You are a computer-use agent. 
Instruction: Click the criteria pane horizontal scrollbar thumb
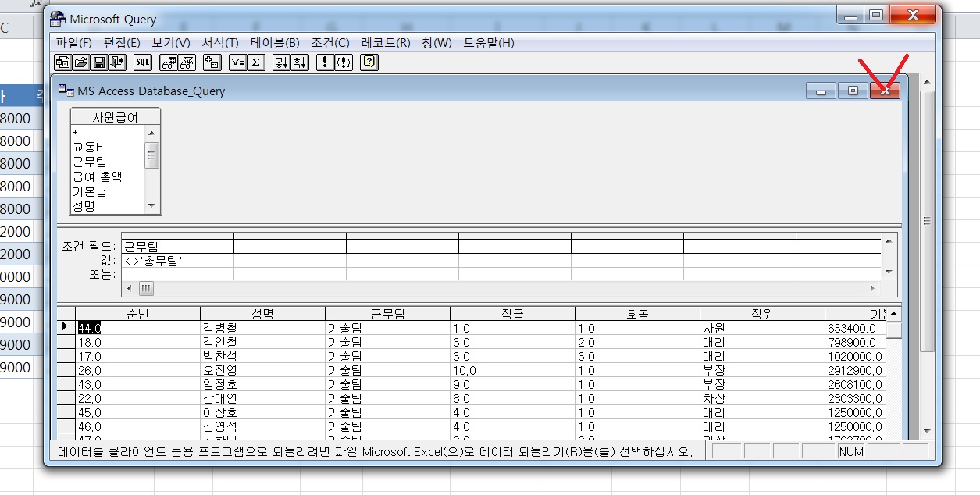pyautogui.click(x=146, y=288)
